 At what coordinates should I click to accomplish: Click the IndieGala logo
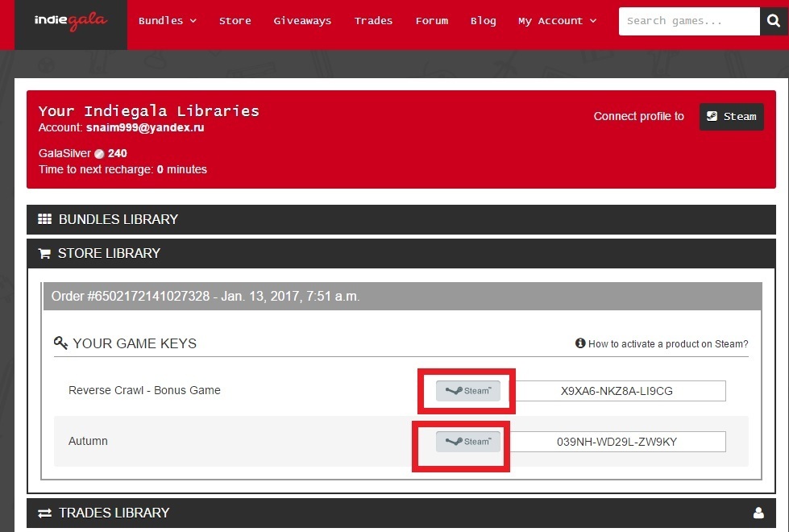coord(71,21)
